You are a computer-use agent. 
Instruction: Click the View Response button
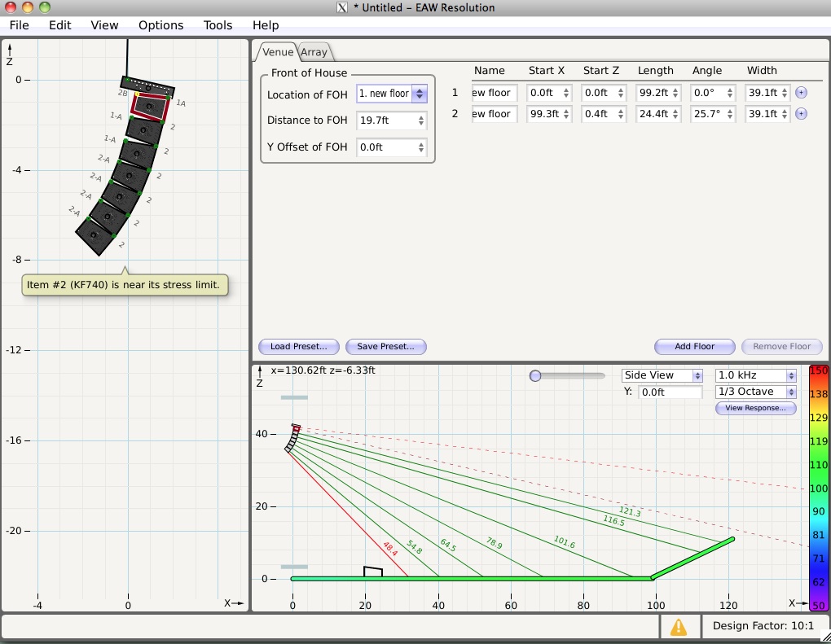(755, 408)
